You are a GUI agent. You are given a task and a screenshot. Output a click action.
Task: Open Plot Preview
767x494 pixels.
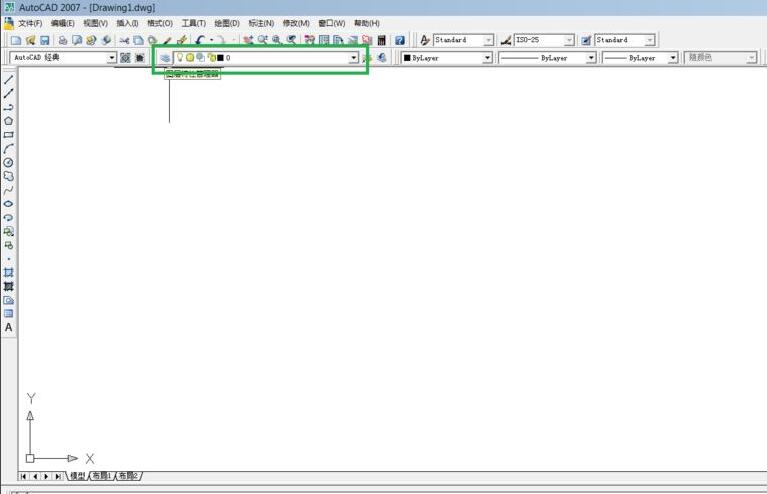77,40
